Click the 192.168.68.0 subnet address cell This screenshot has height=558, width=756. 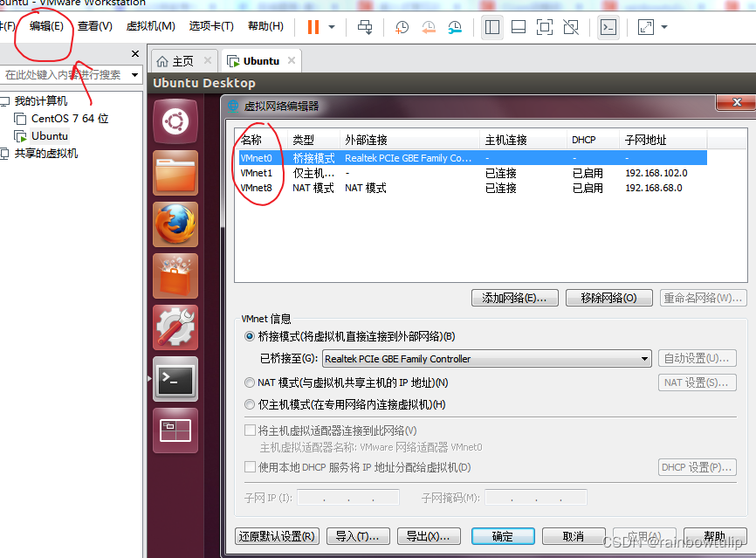pyautogui.click(x=654, y=188)
